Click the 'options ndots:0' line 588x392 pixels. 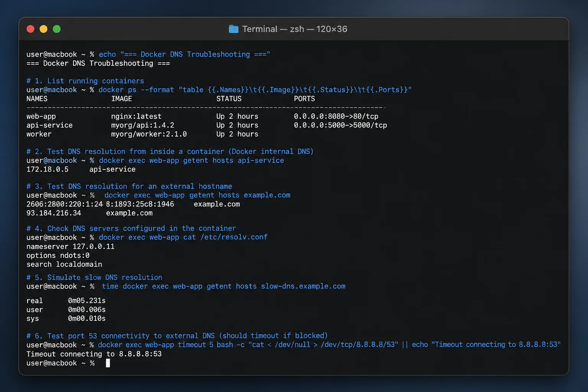tap(58, 255)
